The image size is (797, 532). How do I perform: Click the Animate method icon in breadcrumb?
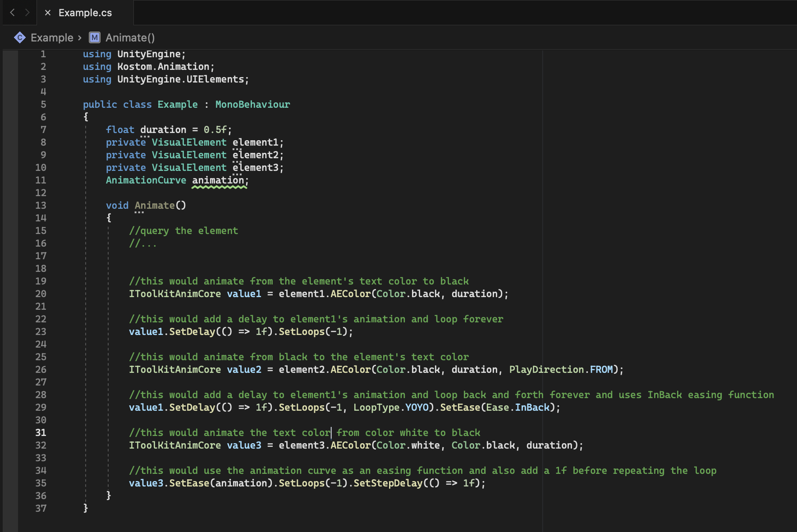point(95,37)
